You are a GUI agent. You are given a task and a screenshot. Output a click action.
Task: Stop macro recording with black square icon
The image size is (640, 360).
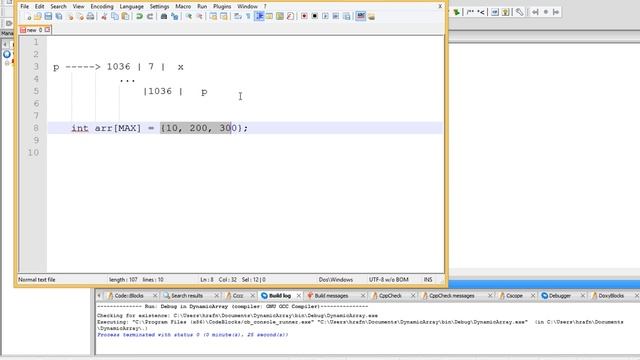tap(315, 16)
